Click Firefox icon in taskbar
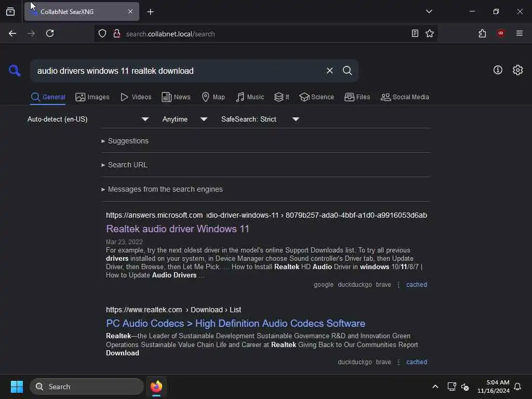The width and height of the screenshot is (532, 399). click(156, 387)
